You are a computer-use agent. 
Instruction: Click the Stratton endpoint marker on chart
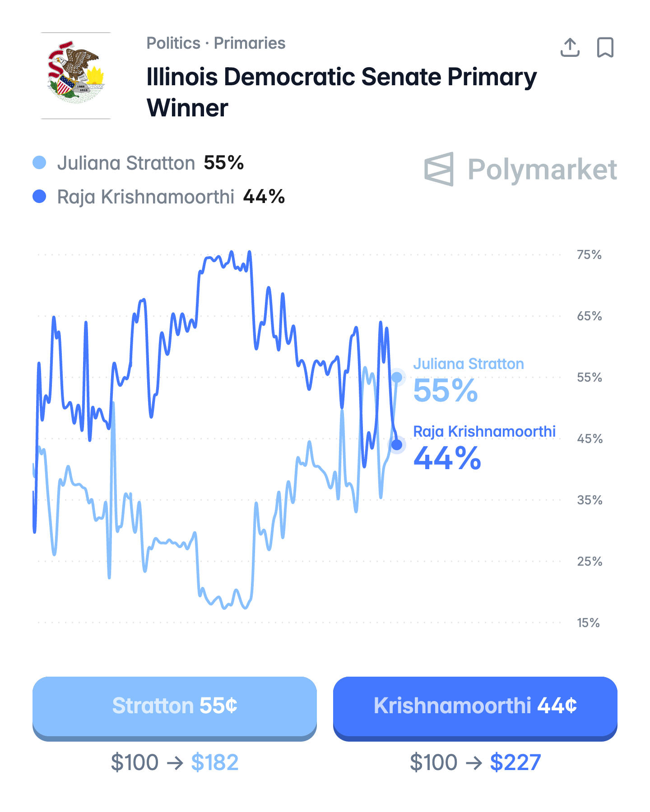397,377
